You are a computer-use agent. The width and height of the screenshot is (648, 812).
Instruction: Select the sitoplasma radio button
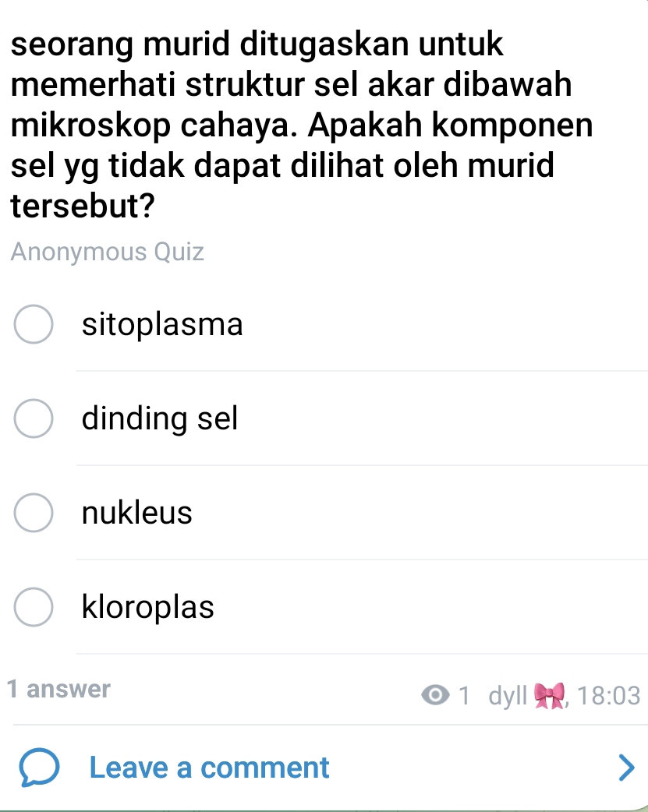[34, 325]
